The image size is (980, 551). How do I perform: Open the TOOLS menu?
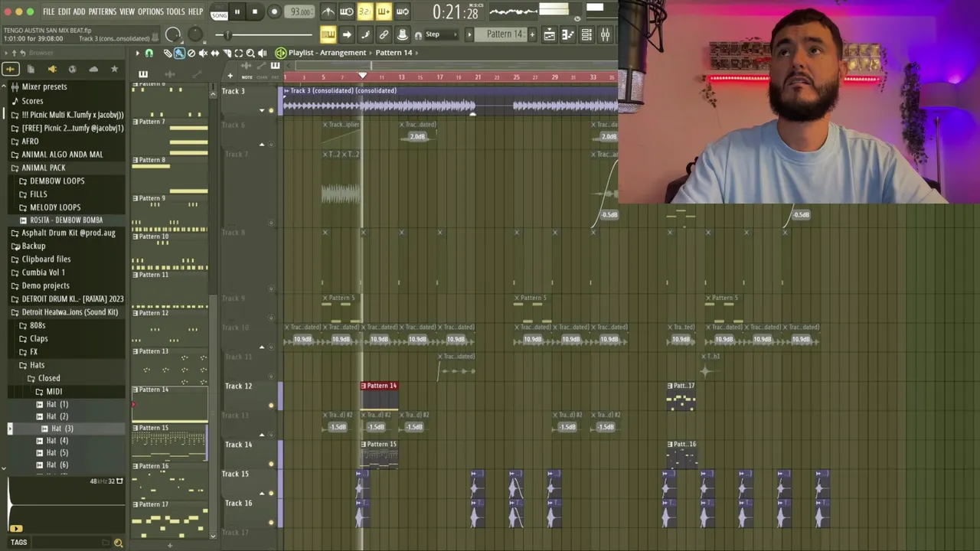click(x=175, y=11)
